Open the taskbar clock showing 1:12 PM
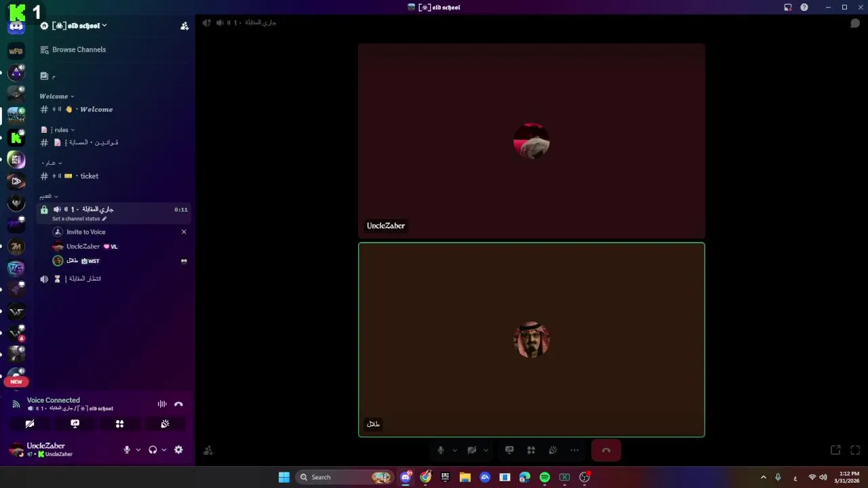The image size is (868, 488). (848, 477)
